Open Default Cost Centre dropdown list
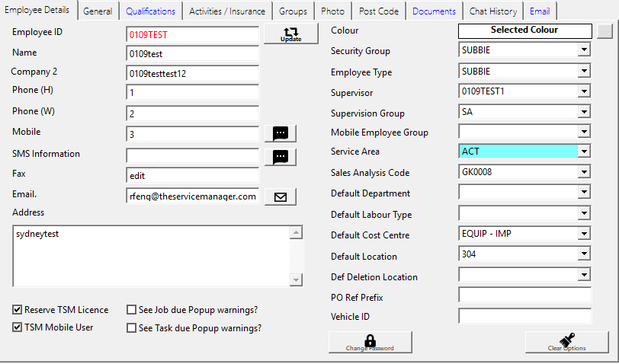 584,234
